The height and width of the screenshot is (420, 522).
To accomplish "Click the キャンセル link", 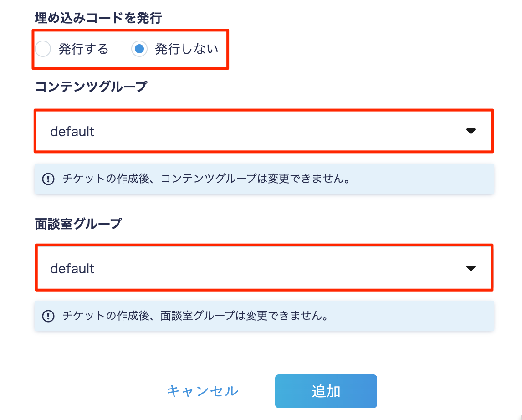I will tap(202, 391).
